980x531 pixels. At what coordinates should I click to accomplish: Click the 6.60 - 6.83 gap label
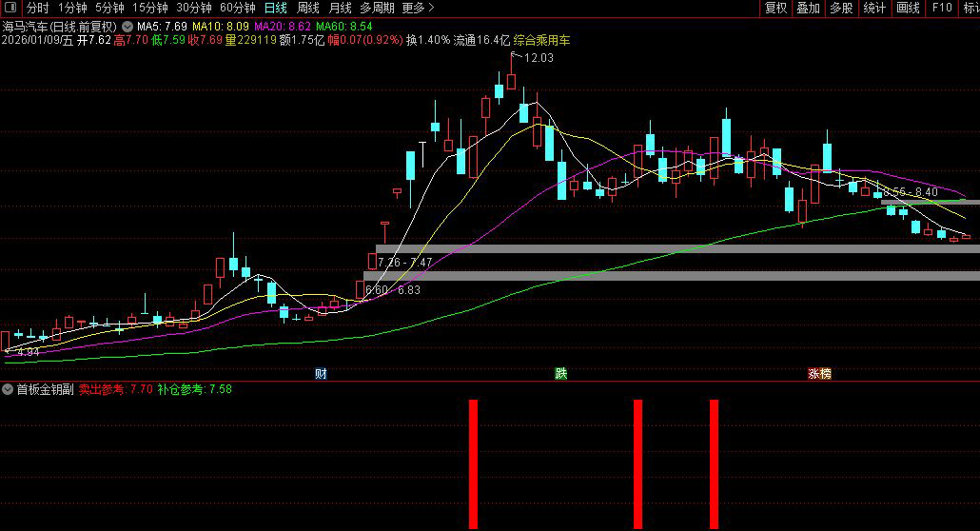pos(393,290)
